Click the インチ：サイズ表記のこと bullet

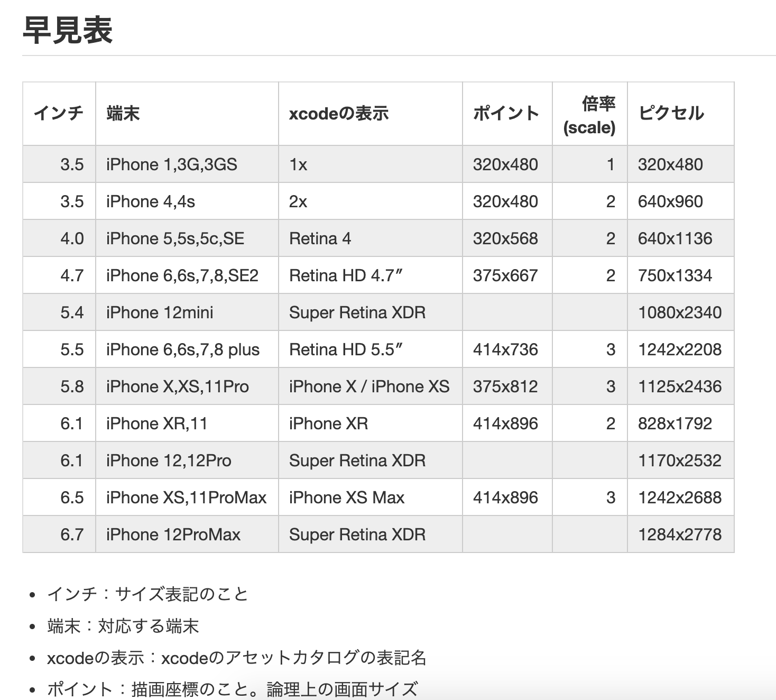(x=147, y=594)
